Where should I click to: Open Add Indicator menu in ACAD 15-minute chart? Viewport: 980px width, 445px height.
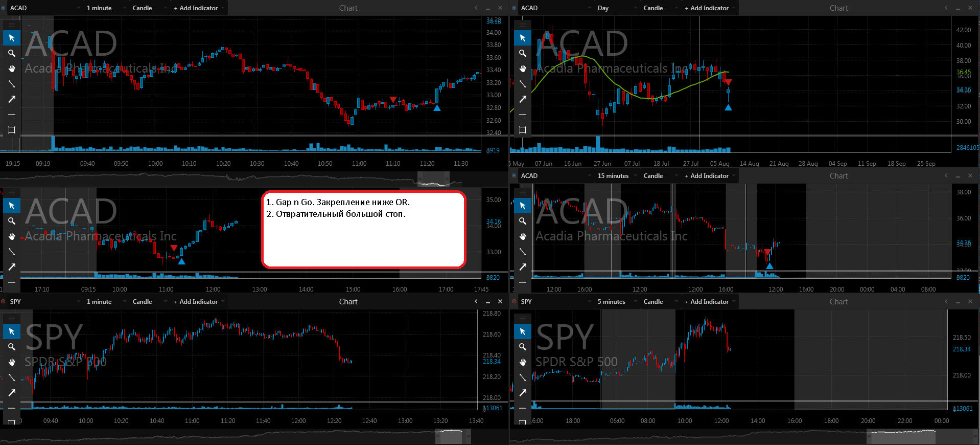[709, 175]
